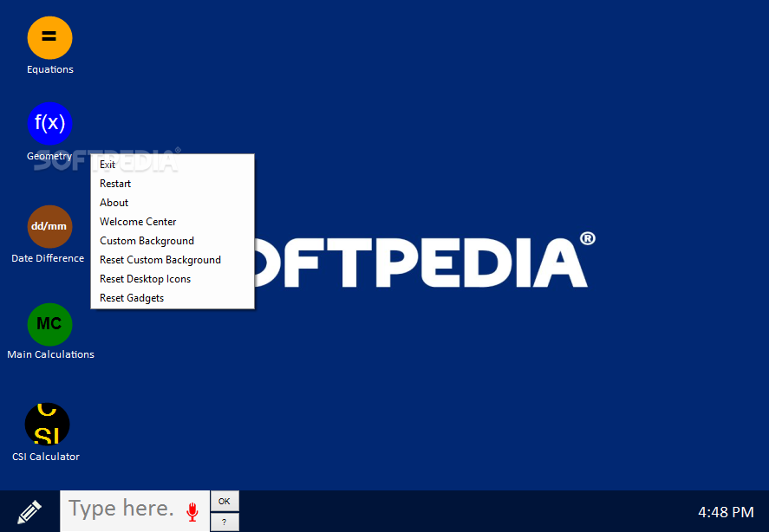The width and height of the screenshot is (769, 532).
Task: Click the pencil icon in the taskbar
Action: pos(29,511)
